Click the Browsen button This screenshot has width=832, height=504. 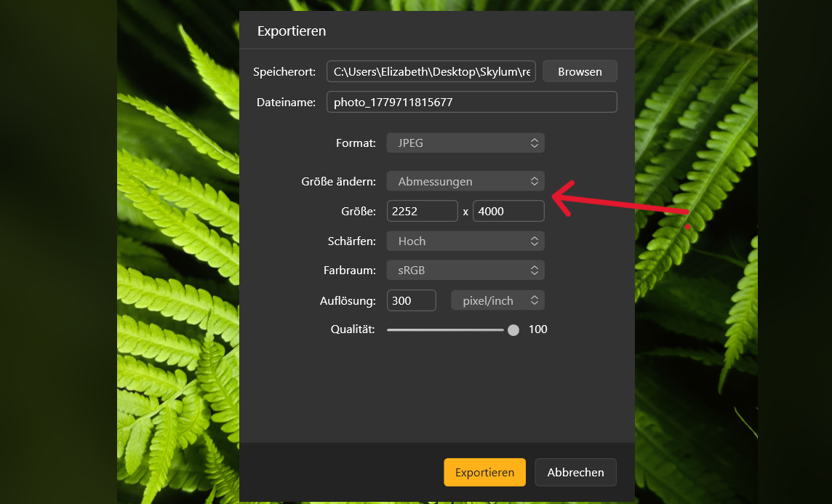(580, 71)
